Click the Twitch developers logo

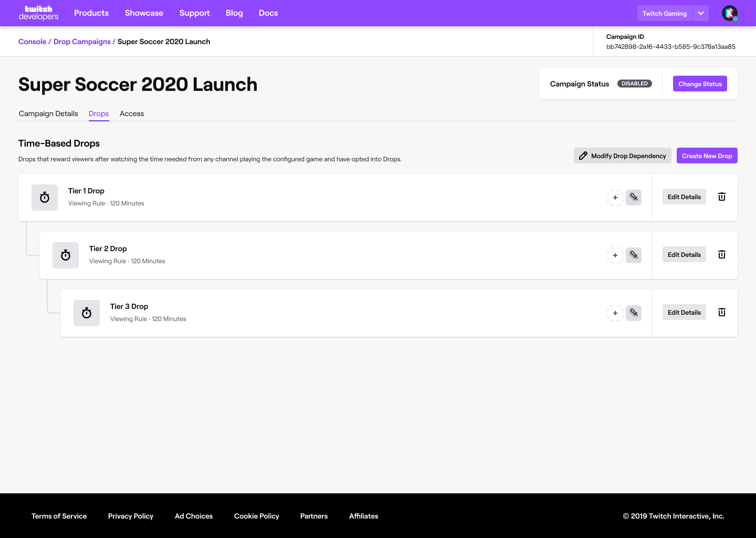pyautogui.click(x=38, y=13)
